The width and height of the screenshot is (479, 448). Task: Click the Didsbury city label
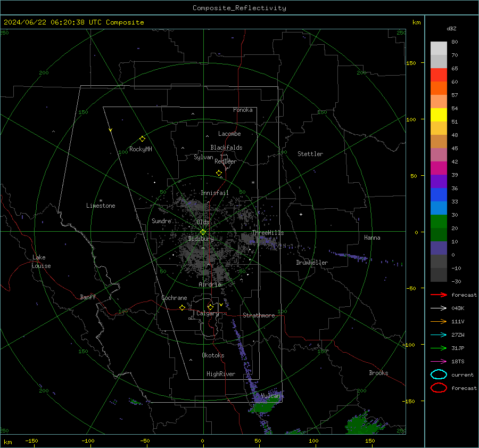[201, 239]
